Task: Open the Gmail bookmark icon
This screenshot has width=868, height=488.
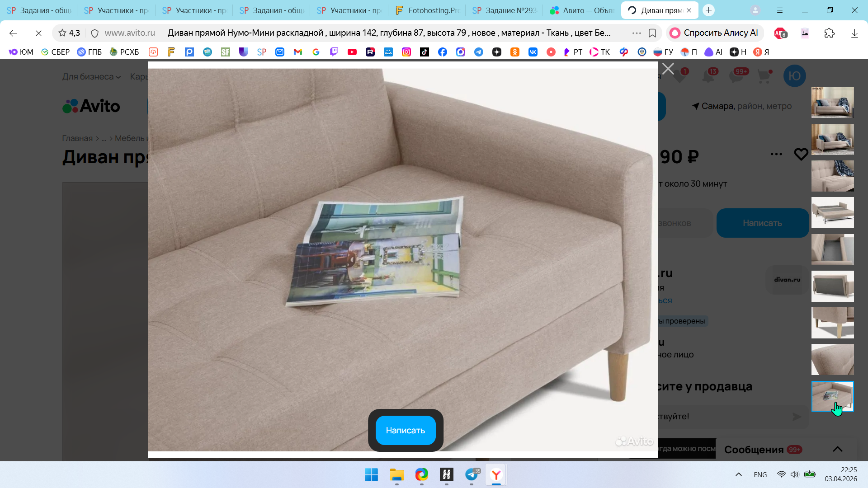Action: (297, 52)
